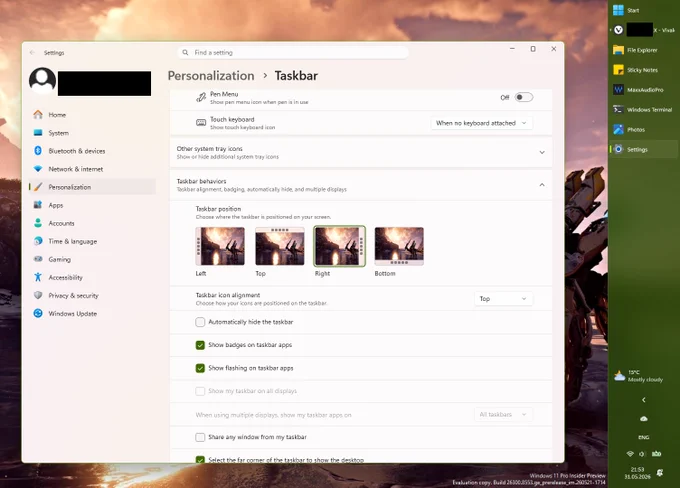The image size is (680, 488).
Task: Choose the Right taskbar position thumbnail
Action: [x=340, y=246]
